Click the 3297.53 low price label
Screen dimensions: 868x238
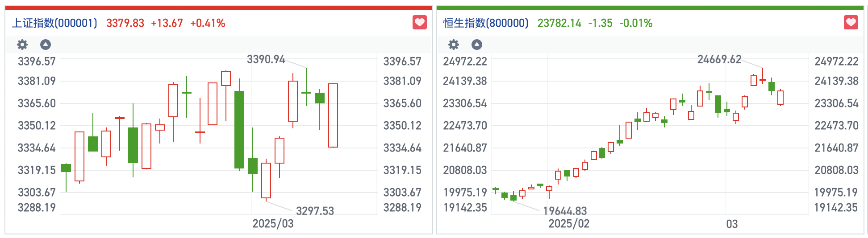click(315, 211)
